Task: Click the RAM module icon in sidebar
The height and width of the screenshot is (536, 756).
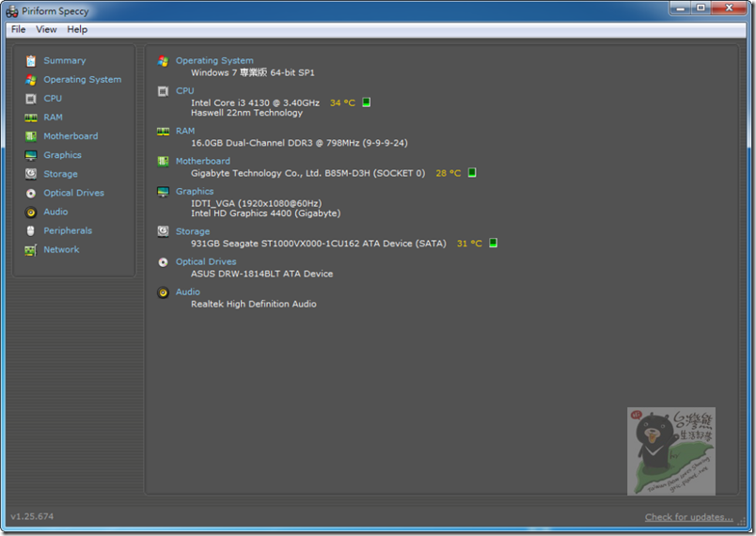Action: coord(31,118)
